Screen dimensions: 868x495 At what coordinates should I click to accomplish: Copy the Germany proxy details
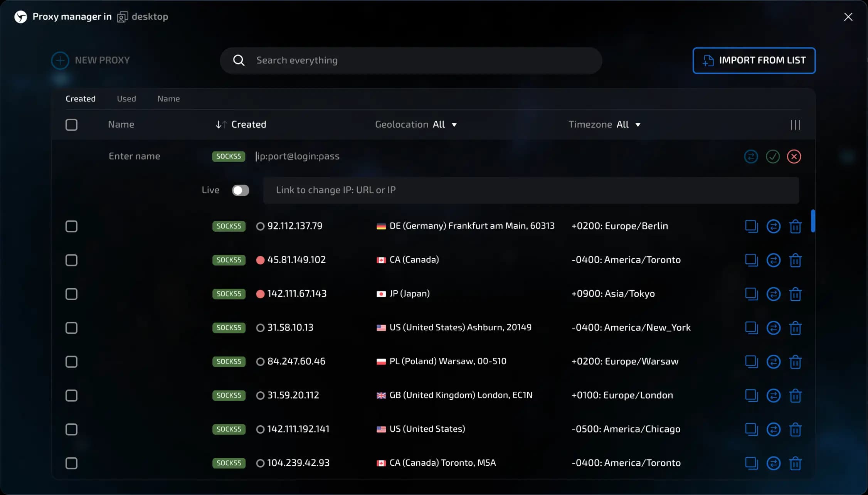pyautogui.click(x=752, y=226)
